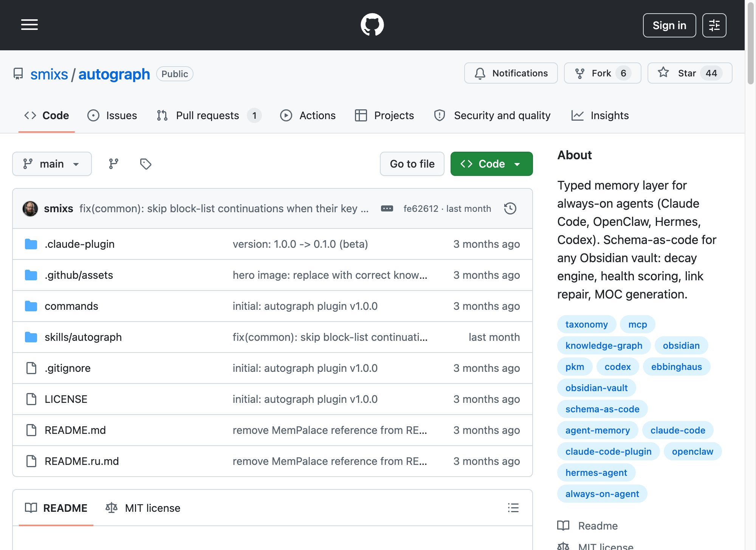Select the knowledge-graph topic tag
This screenshot has width=756, height=550.
pyautogui.click(x=604, y=345)
